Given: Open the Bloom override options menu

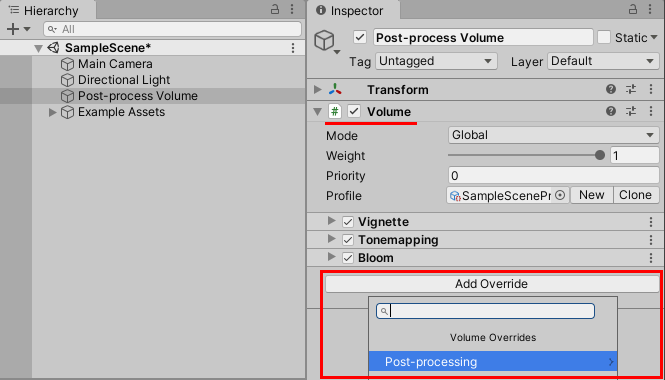Looking at the screenshot, I should tap(651, 258).
